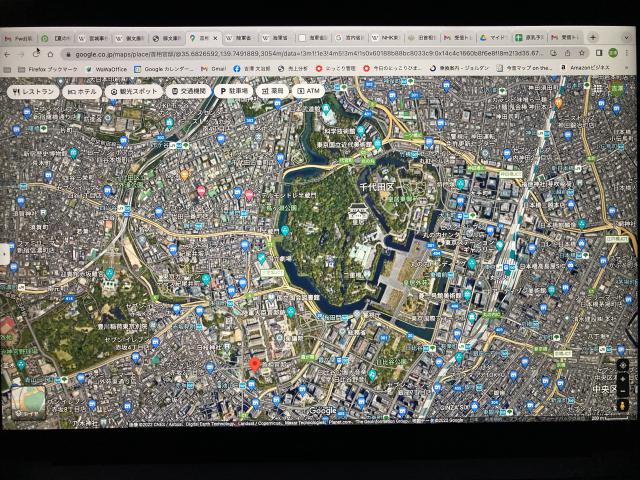Toggle the browser side panel icon
Image resolution: width=640 pixels, height=480 pixels.
coord(599,53)
